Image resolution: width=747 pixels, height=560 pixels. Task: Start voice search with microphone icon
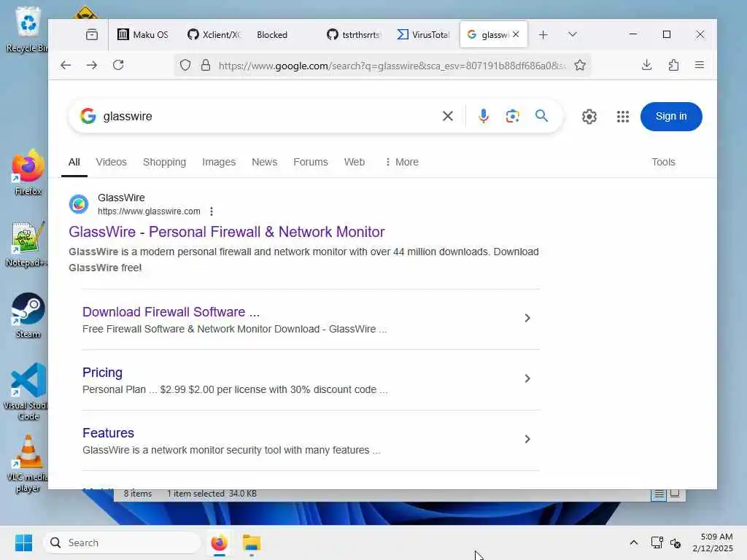click(x=483, y=116)
